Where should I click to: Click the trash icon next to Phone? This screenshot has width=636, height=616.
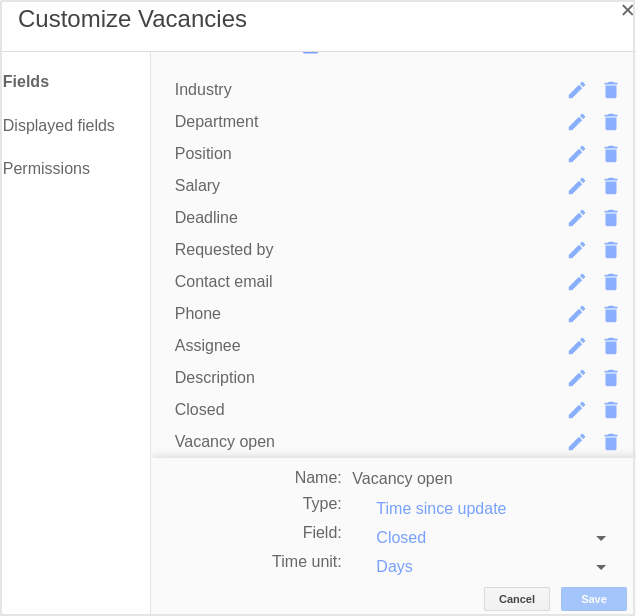click(610, 314)
